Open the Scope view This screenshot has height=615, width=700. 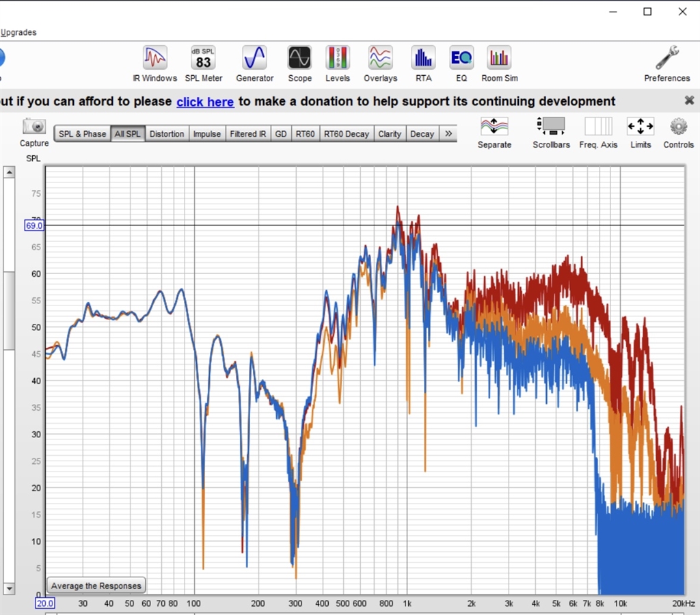pyautogui.click(x=299, y=64)
